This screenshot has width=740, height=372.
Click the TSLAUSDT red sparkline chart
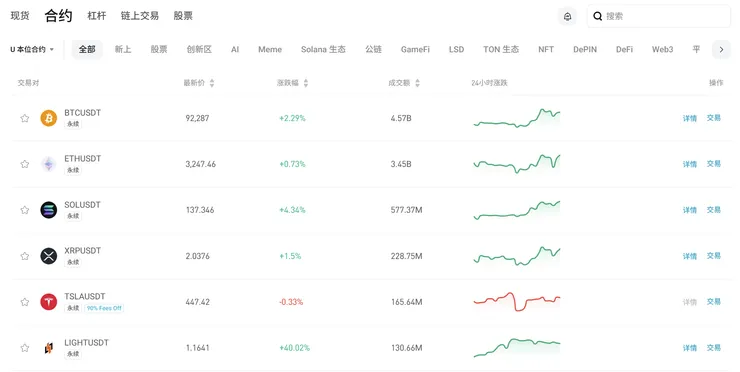pyautogui.click(x=517, y=302)
